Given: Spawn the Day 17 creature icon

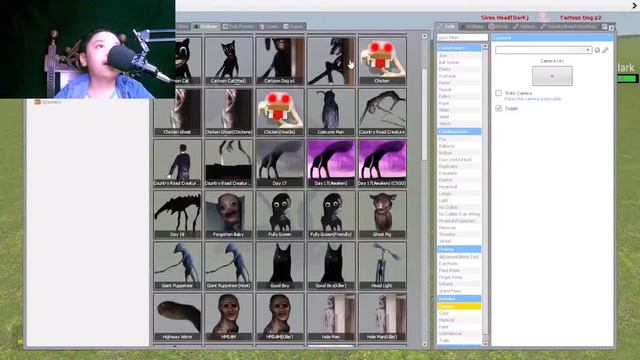Looking at the screenshot, I should tap(280, 163).
